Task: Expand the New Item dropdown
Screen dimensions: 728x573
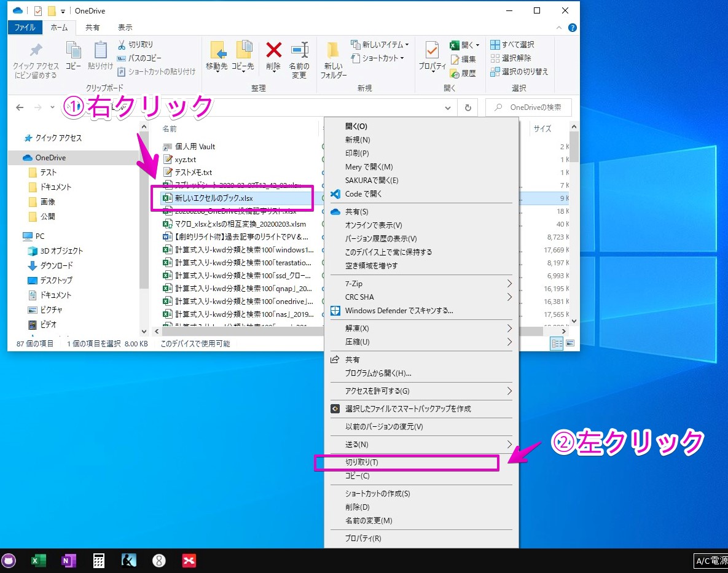Action: tap(407, 45)
